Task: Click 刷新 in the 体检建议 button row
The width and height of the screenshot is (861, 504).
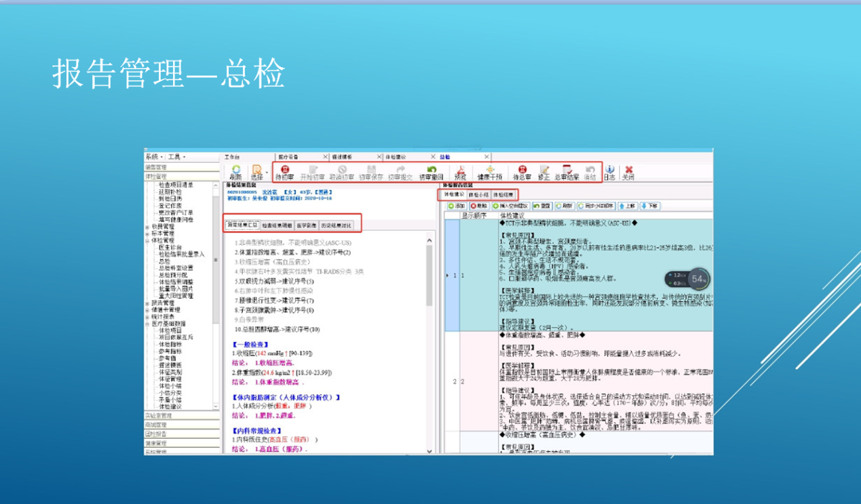Action: tap(565, 206)
